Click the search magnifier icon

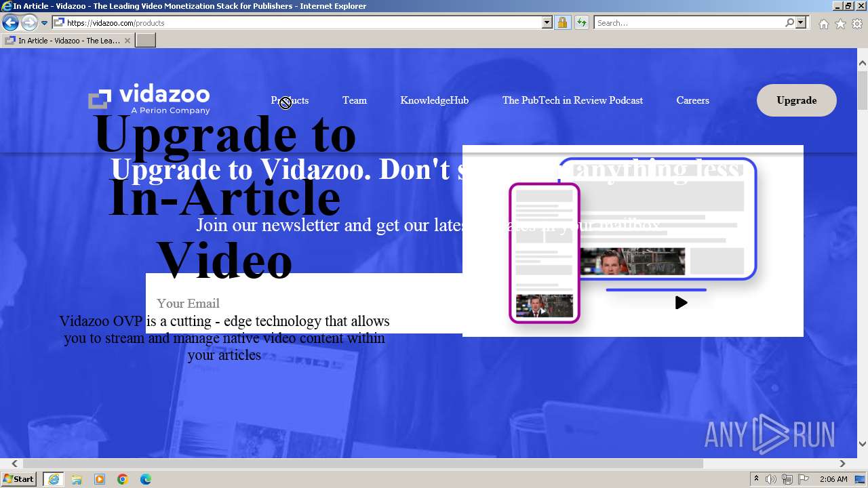tap(789, 23)
